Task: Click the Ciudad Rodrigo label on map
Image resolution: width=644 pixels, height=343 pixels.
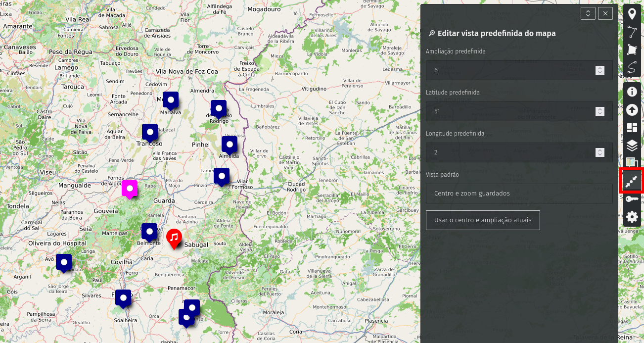Action: (296, 186)
